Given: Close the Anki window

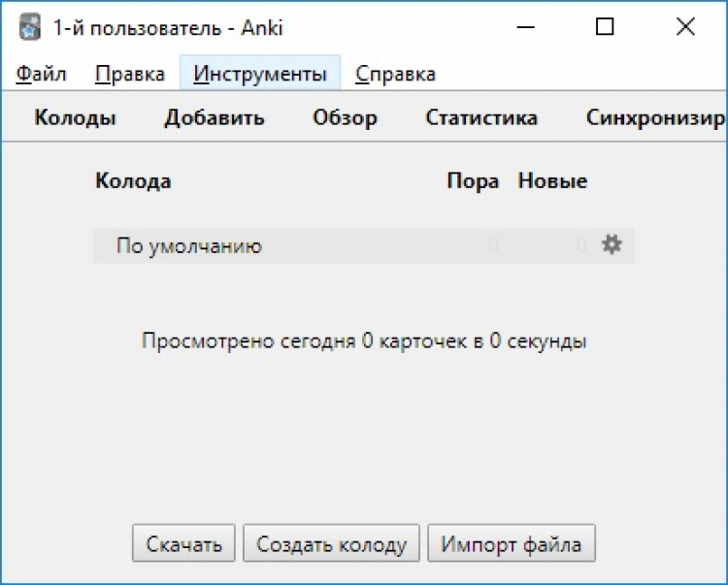Looking at the screenshot, I should tap(685, 27).
